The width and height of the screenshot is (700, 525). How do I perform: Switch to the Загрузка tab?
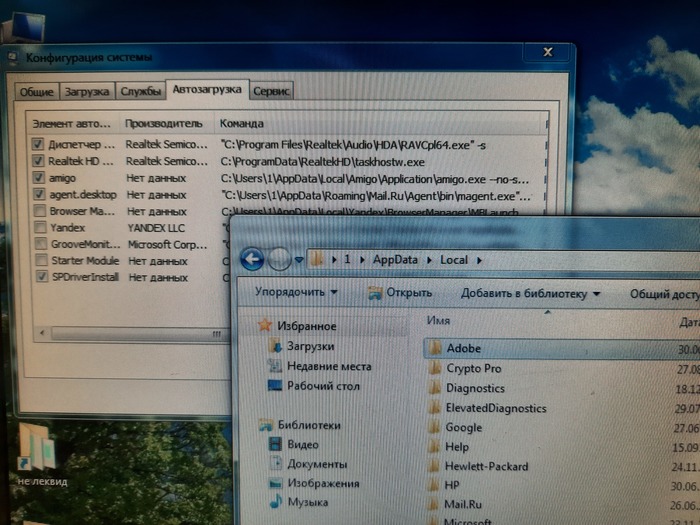point(87,92)
